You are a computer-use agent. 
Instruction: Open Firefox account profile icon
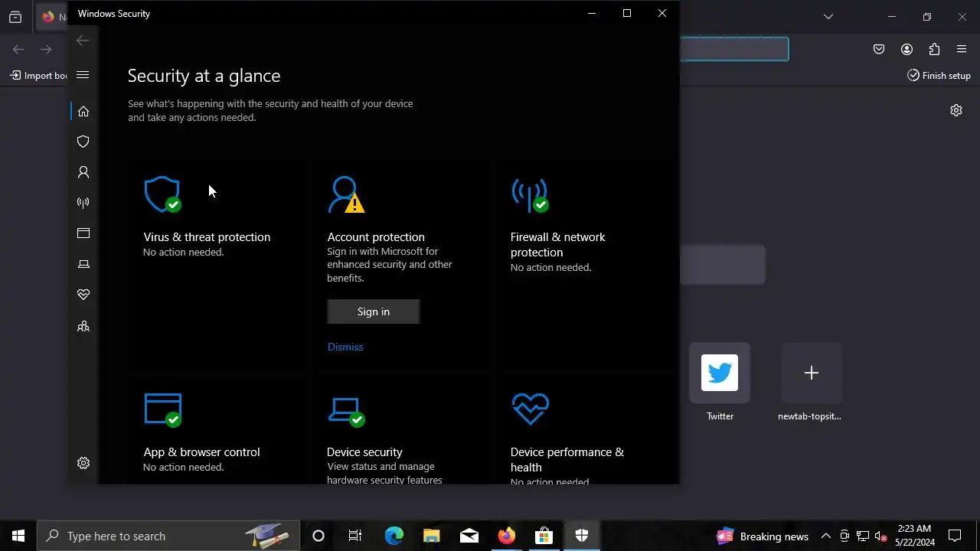906,50
